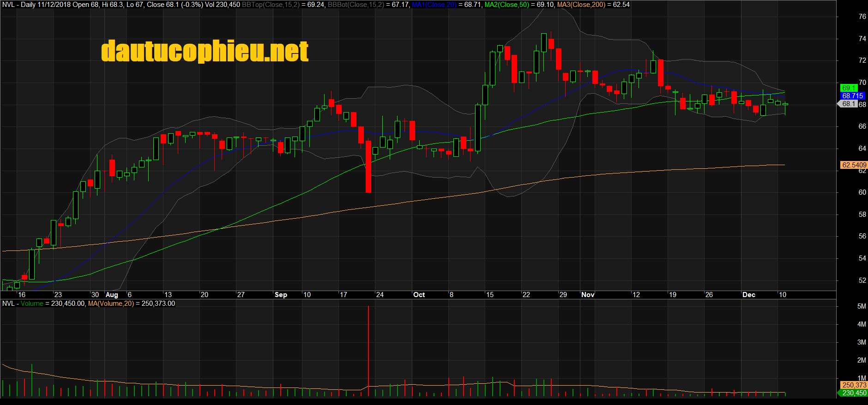Select the Sep marker on date axis
The image size is (868, 405).
click(281, 295)
